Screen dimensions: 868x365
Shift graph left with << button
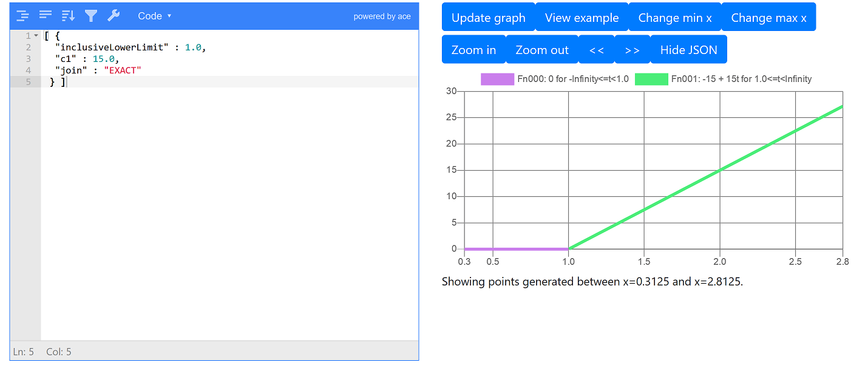[597, 50]
